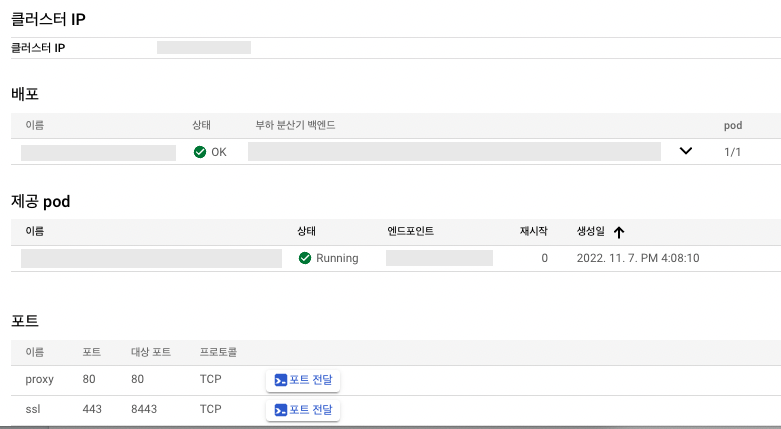
Task: Click the green OK status icon in 배포
Action: (200, 152)
